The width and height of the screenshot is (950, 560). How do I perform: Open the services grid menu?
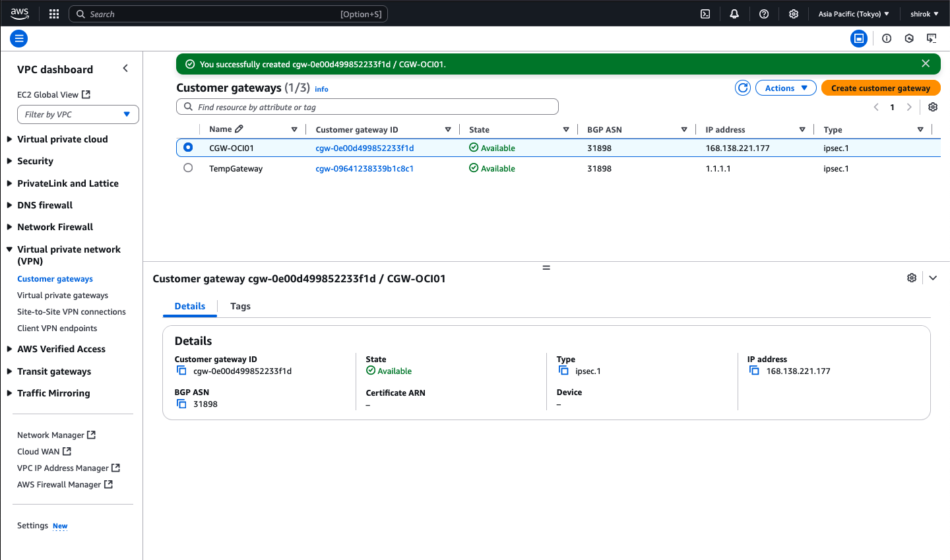tap(54, 14)
